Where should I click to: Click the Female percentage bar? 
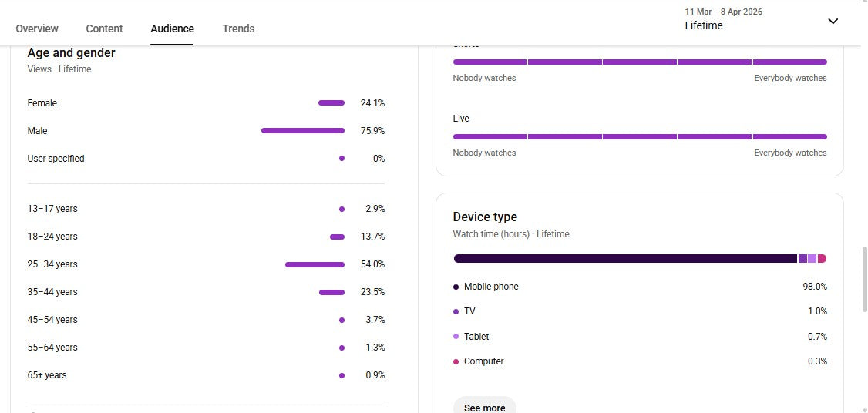coord(331,103)
